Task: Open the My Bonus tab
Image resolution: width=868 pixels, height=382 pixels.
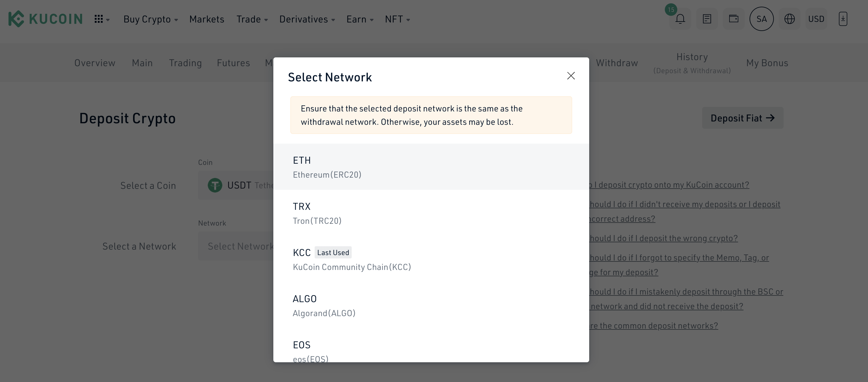Action: tap(767, 63)
